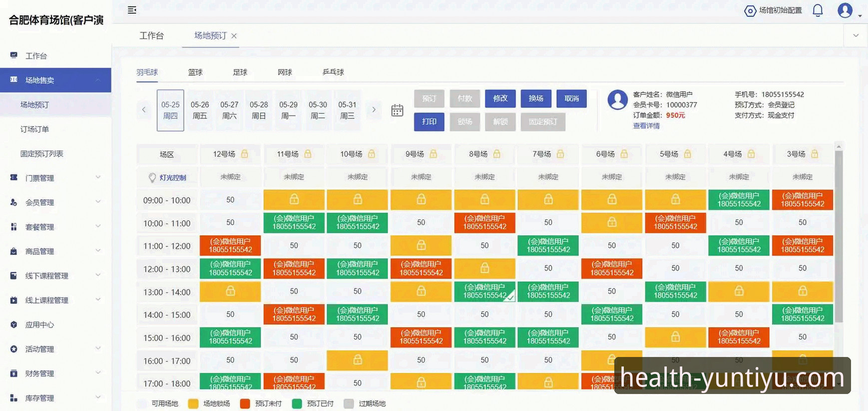Click the green 预订已付 legend swatch

tap(297, 403)
